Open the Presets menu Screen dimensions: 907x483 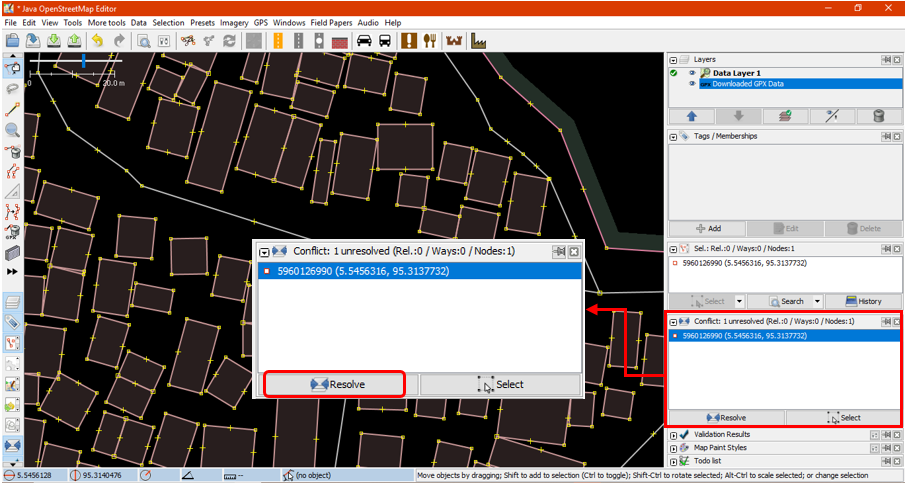[202, 22]
